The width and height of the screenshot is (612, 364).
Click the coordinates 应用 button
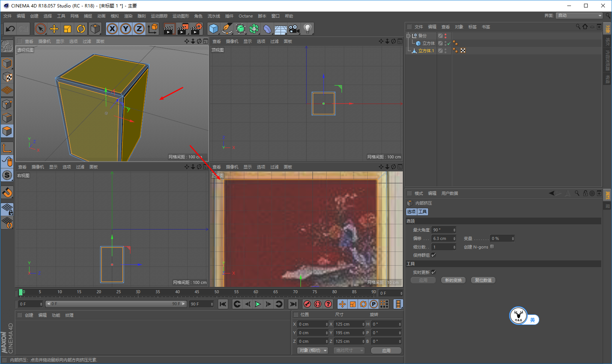[x=386, y=351]
